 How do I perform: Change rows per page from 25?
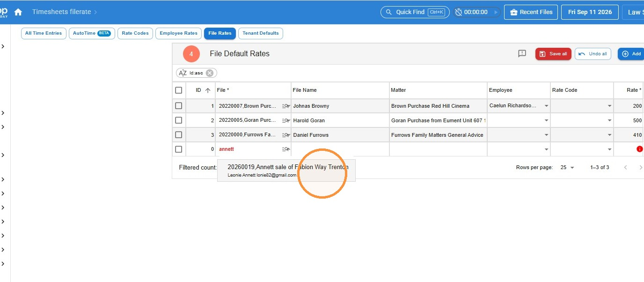pos(567,167)
